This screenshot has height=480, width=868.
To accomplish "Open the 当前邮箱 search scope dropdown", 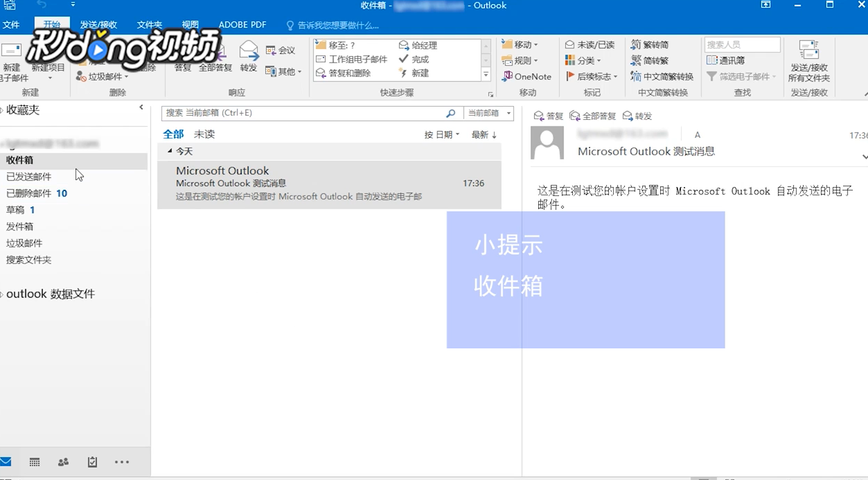I will tap(489, 113).
